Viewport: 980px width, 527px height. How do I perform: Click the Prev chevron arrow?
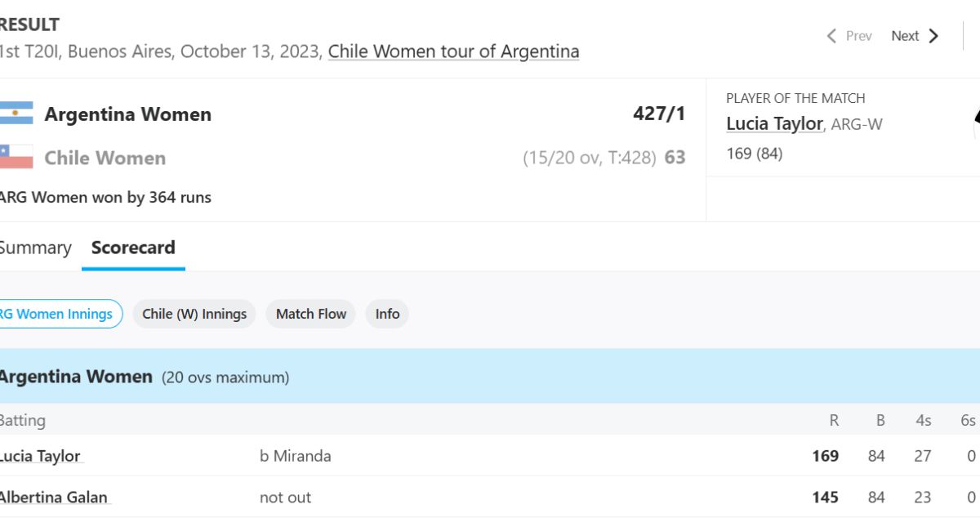[x=831, y=36]
